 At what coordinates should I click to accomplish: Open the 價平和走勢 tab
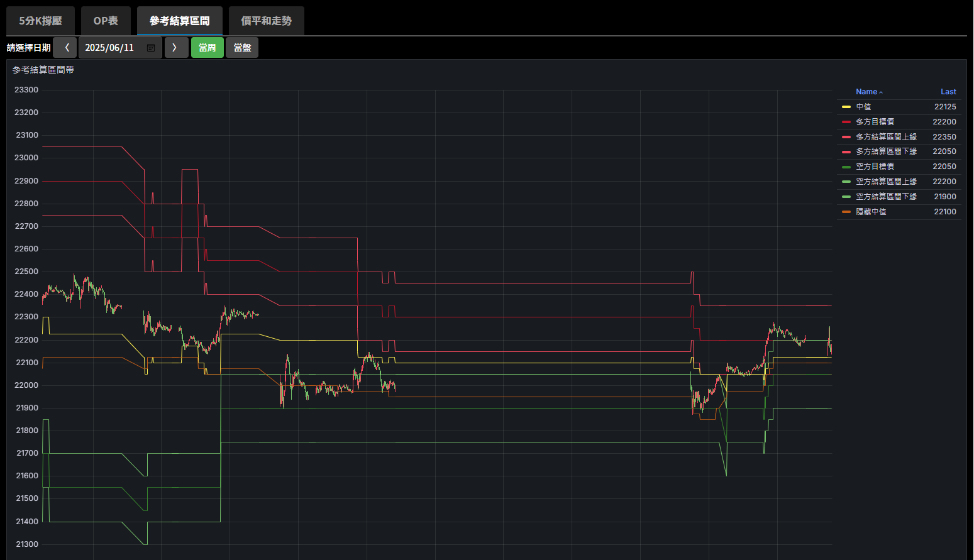266,21
